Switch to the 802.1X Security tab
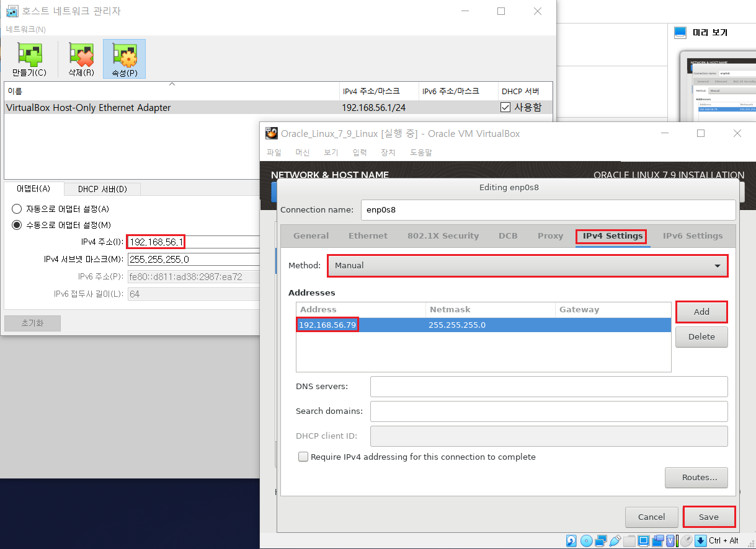756x549 pixels. 443,236
